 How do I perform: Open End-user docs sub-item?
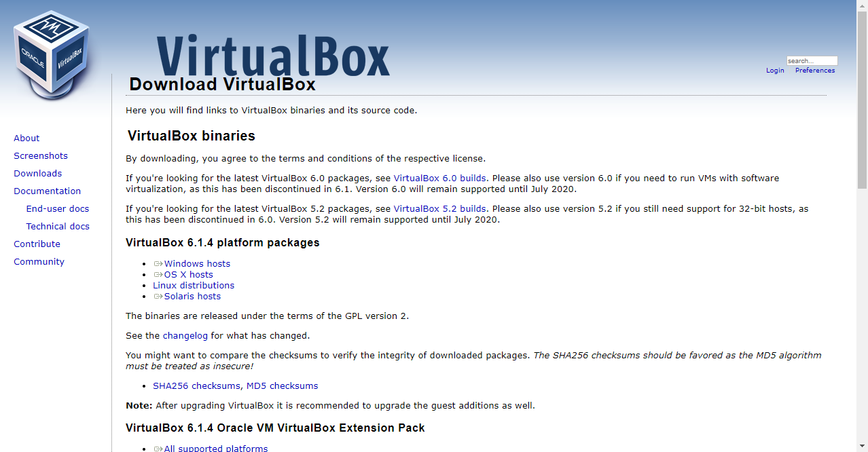click(58, 208)
